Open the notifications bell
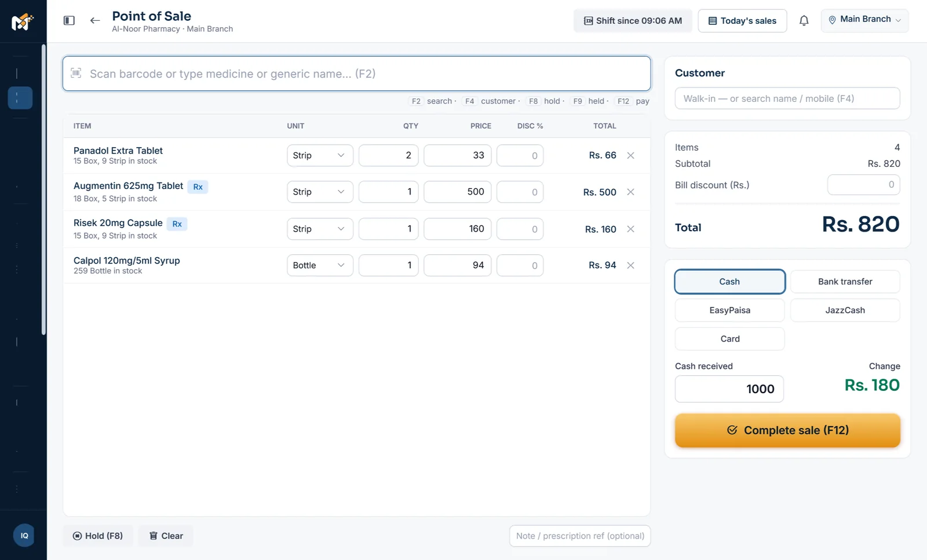Viewport: 927px width, 560px height. pos(804,21)
